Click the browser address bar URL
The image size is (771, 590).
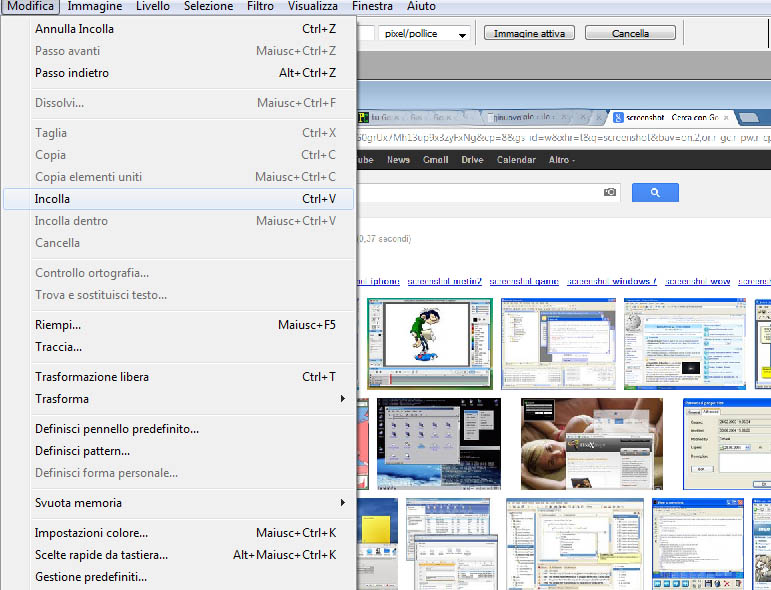564,138
